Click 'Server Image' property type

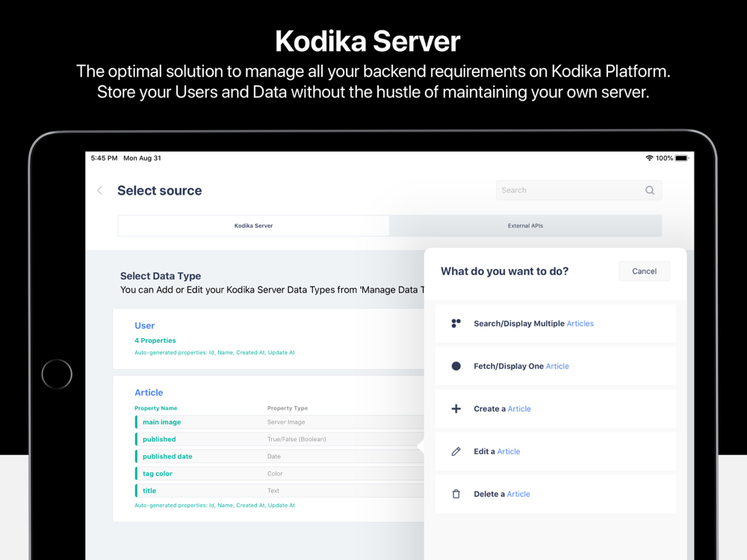coord(286,422)
